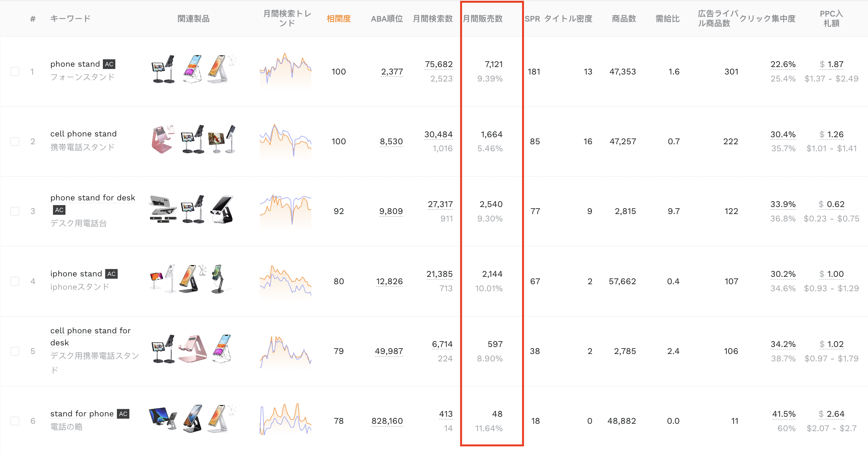Open second product thumbnail in phone stand row
Screen dimensions: 868x453
[x=192, y=69]
